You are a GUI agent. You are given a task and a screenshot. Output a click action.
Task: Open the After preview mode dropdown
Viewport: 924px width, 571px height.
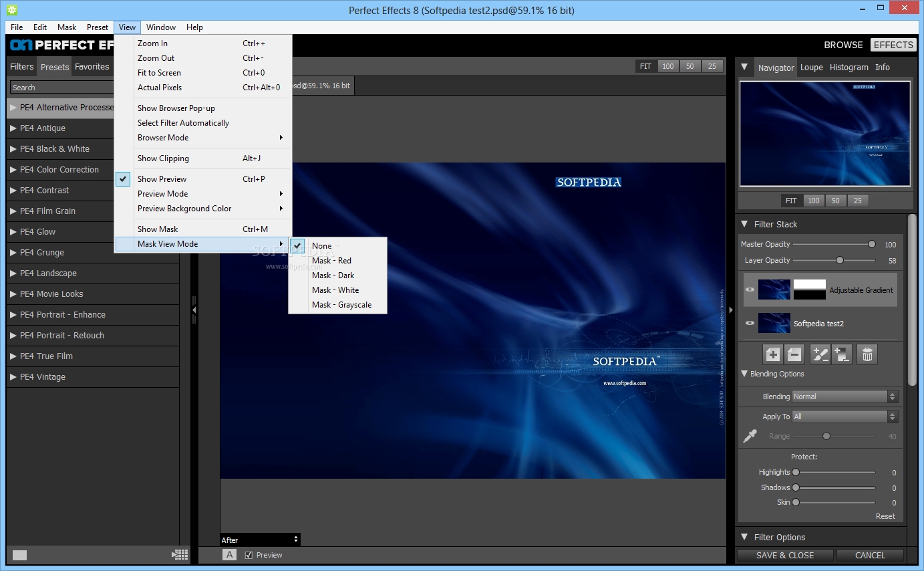click(x=260, y=540)
